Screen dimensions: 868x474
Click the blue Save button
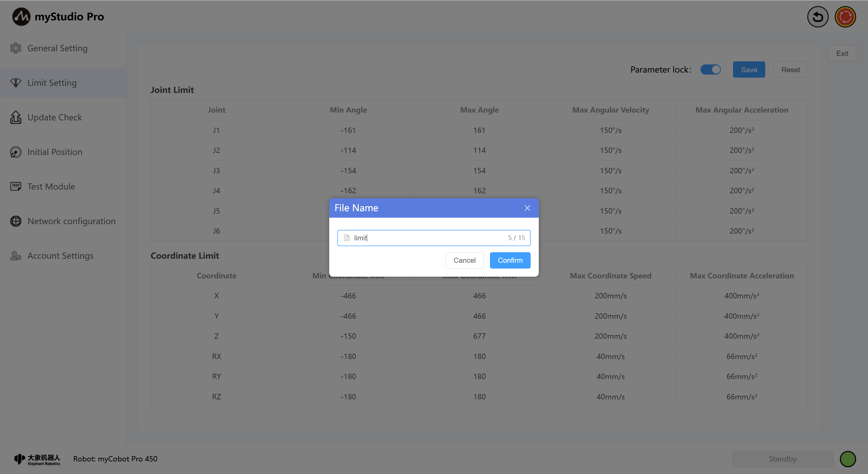749,70
